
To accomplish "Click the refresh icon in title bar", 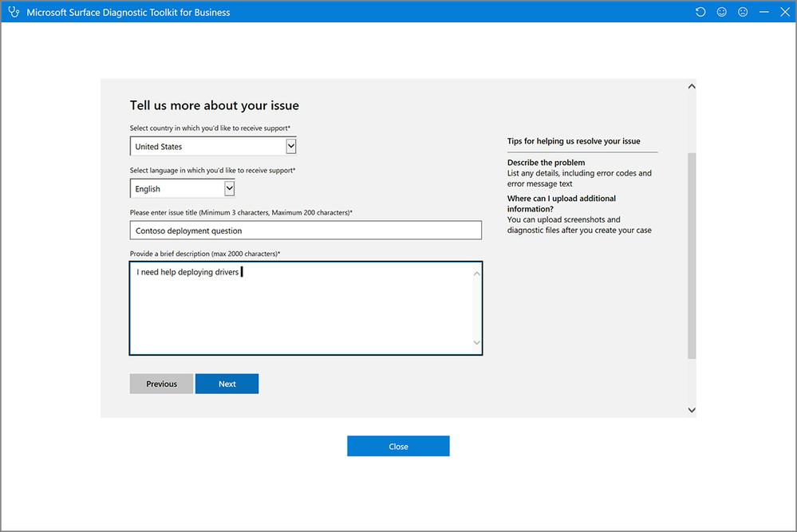I will click(x=700, y=12).
